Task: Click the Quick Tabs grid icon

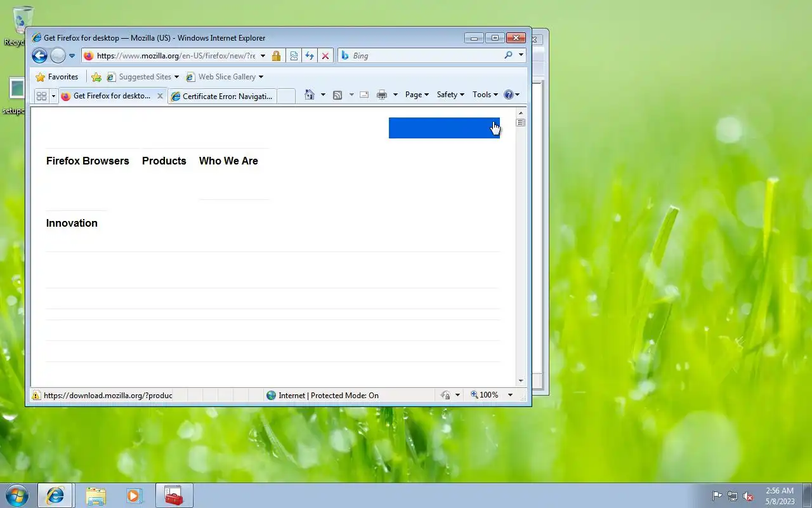Action: (x=41, y=96)
